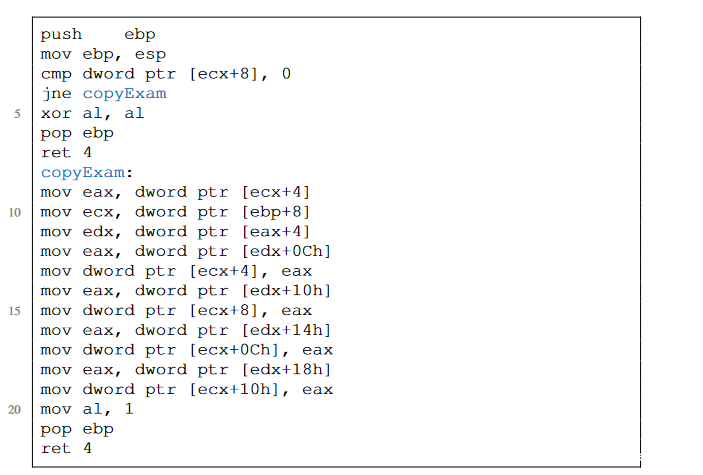Screen dimensions: 703x475
Task: Click the line reading from [edx+0Ch]
Action: [x=186, y=251]
